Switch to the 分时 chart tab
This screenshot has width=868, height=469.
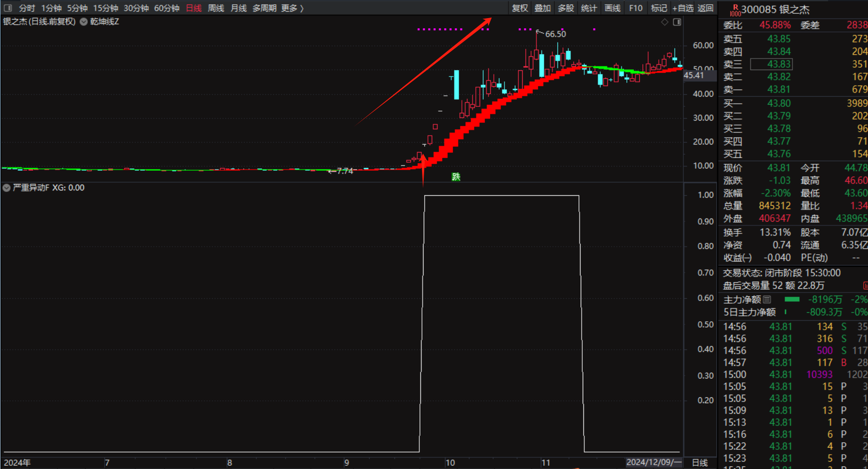pos(27,8)
